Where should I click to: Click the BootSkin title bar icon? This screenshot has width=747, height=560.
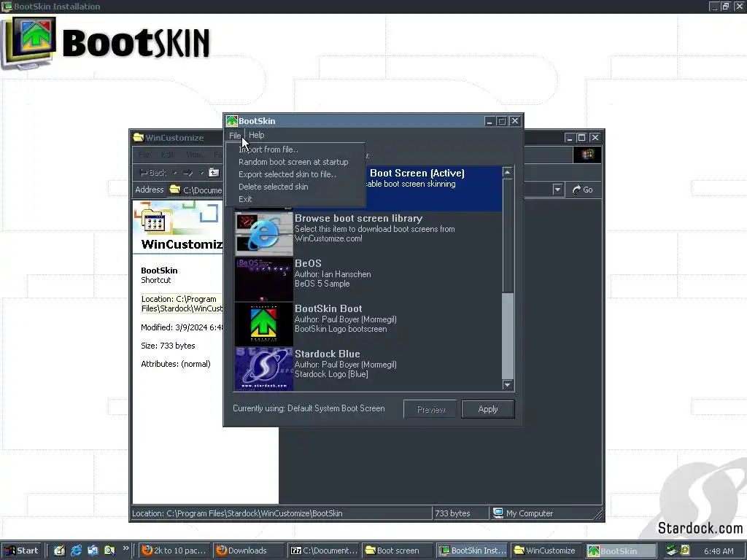click(x=232, y=121)
